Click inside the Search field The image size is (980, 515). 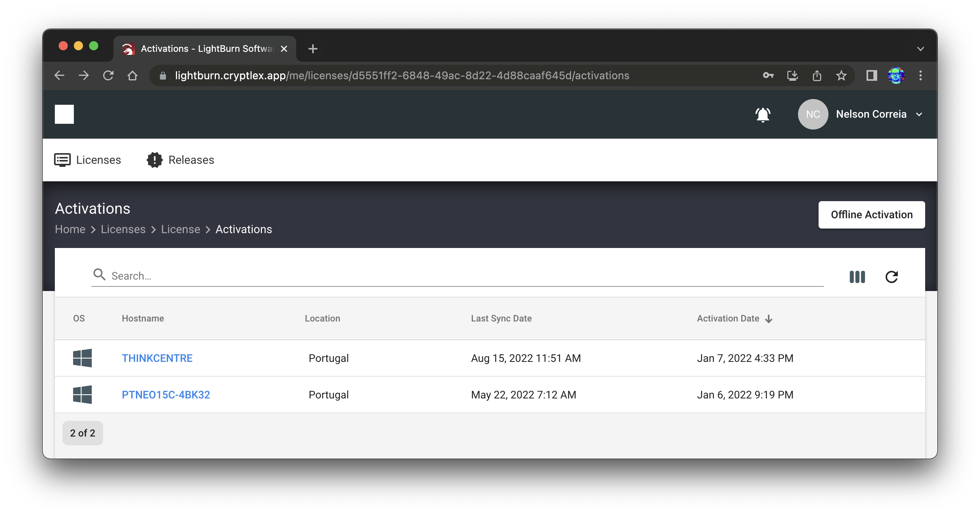(228, 275)
